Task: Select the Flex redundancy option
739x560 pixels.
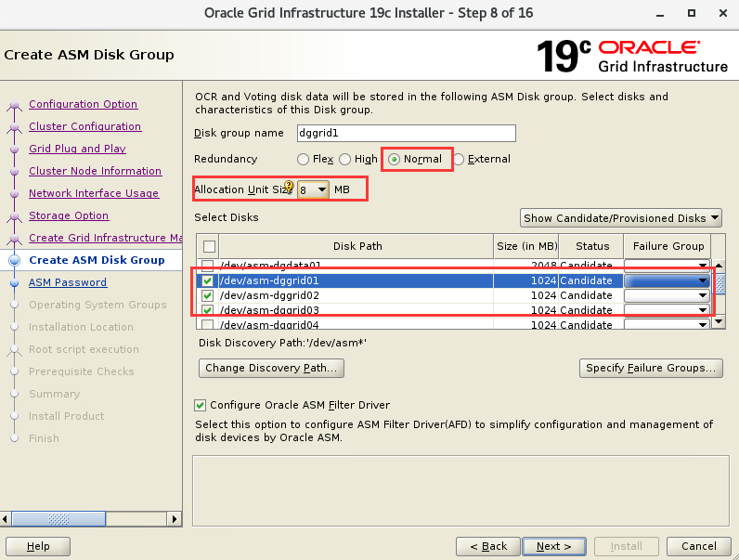Action: click(303, 160)
